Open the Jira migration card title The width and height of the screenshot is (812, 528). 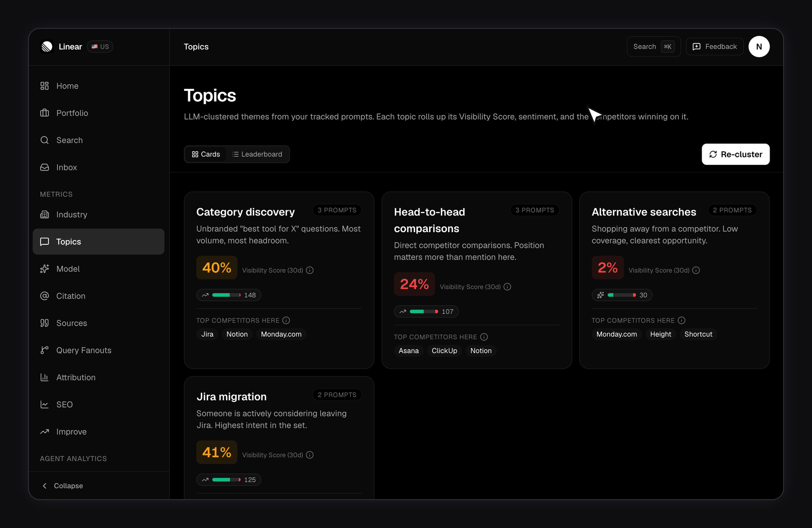point(231,397)
